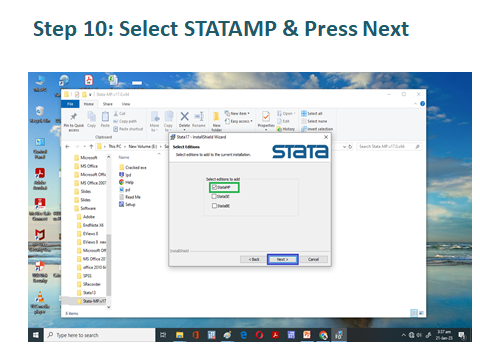This screenshot has height=360, width=480.
Task: Collapse the Explorer ribbon with the chevron
Action: (x=415, y=104)
